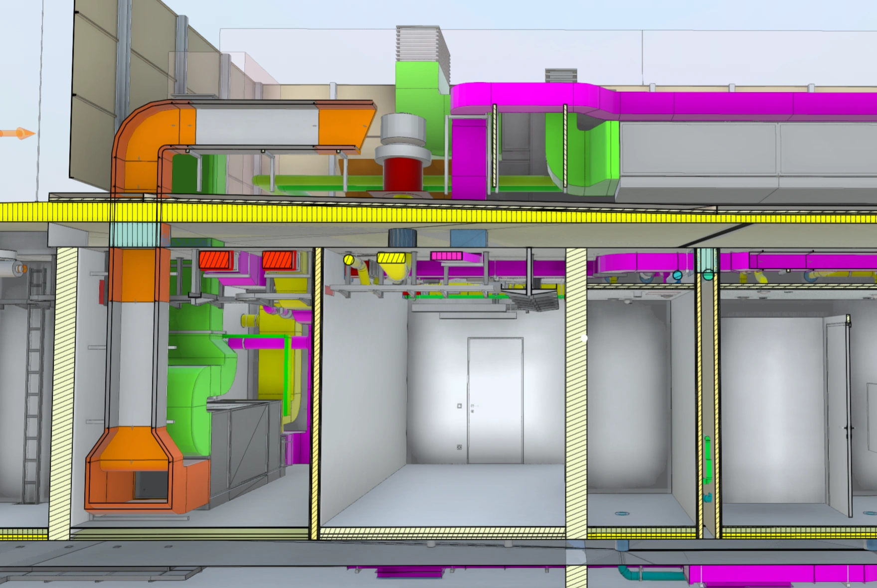877x588 pixels.
Task: Select the yellow hatched roof slab
Action: 439,213
